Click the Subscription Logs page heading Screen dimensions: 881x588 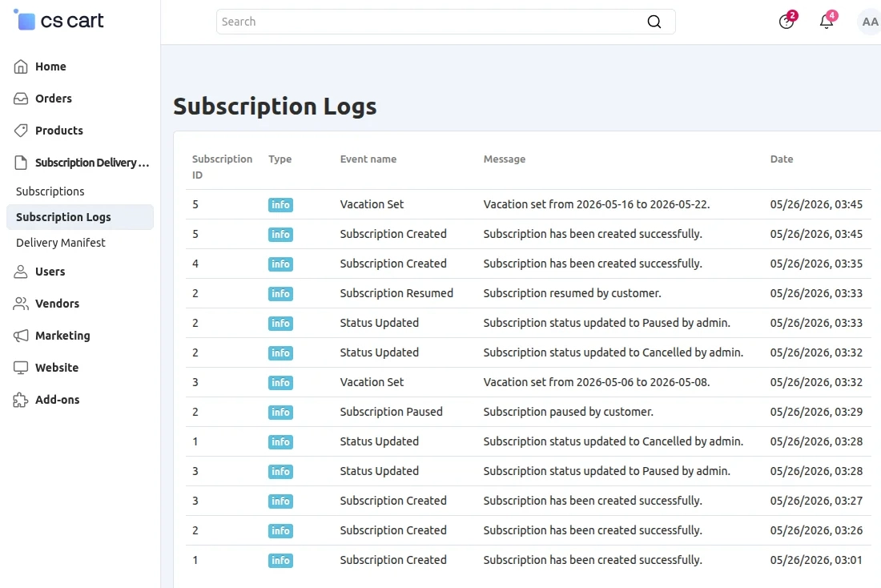275,107
